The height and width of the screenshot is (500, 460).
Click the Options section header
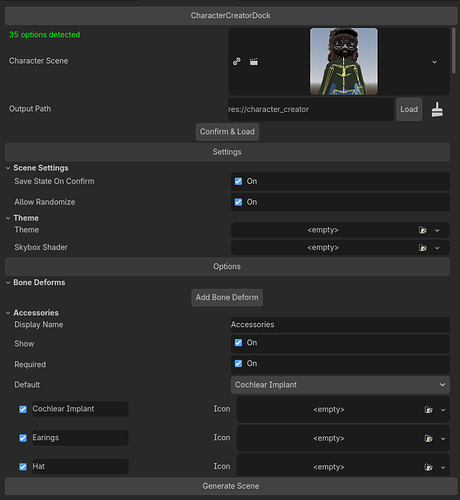pyautogui.click(x=227, y=266)
